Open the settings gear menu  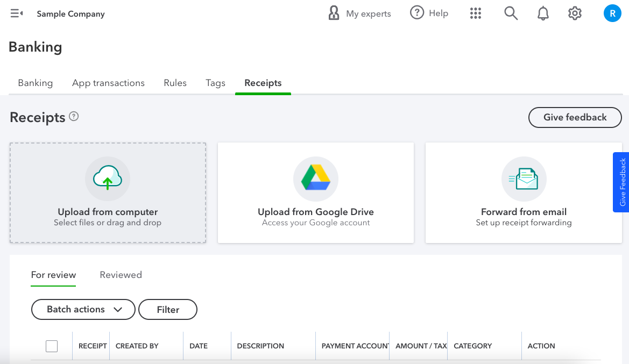[x=575, y=13]
